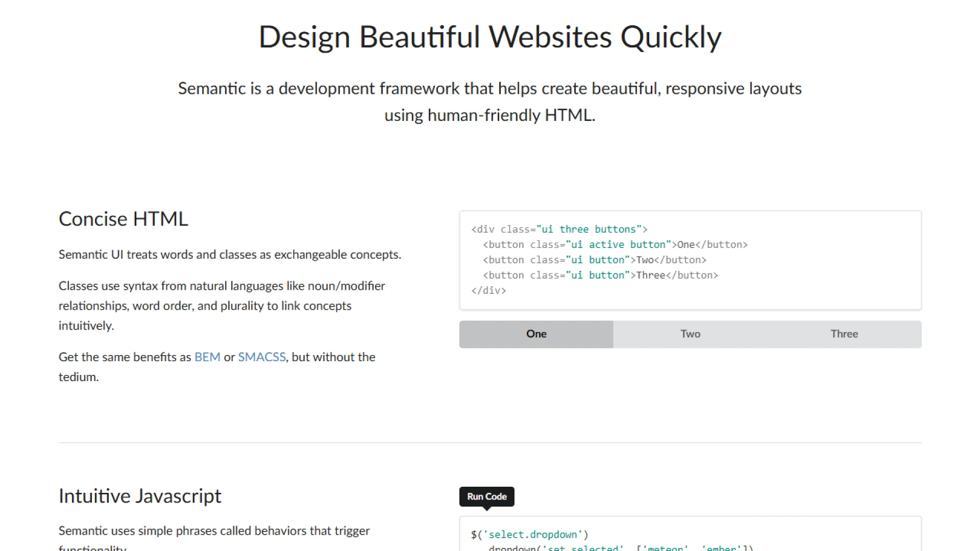Click the Concise HTML heading
The image size is (980, 551).
[124, 219]
